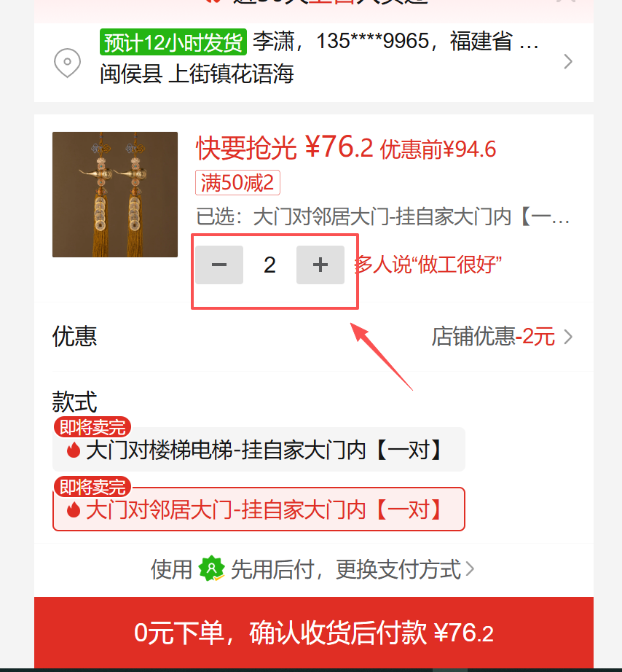Open 更换支付方式 payment method link
This screenshot has width=622, height=672.
398,569
